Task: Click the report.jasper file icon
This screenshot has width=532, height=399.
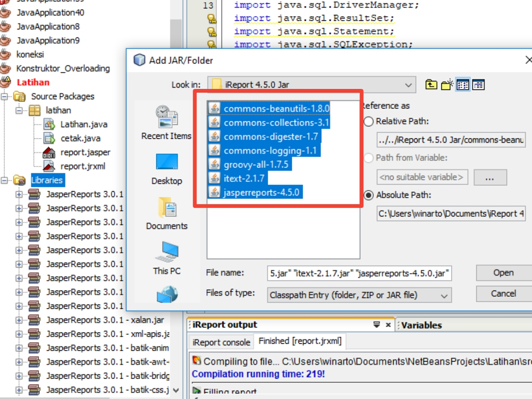Action: pyautogui.click(x=49, y=153)
